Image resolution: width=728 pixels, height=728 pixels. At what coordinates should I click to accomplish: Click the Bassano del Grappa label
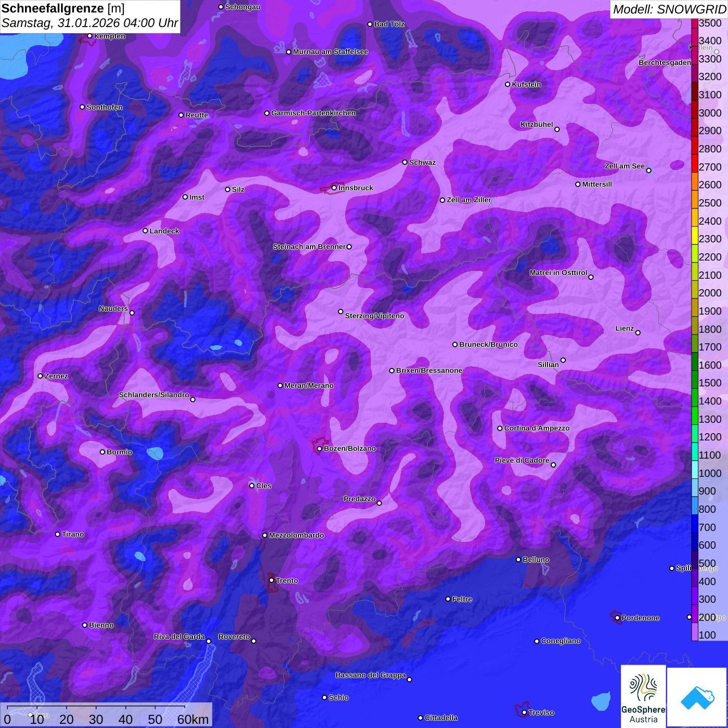coord(371,675)
